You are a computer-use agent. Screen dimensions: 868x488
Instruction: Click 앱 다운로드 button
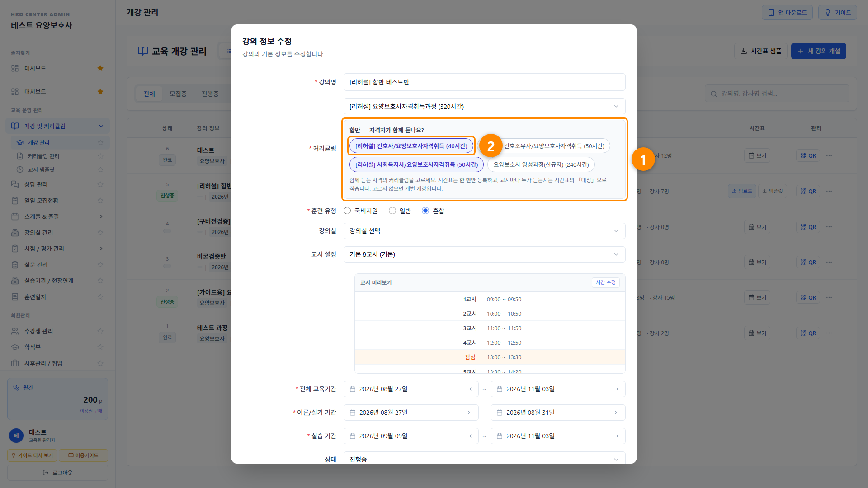(x=787, y=13)
